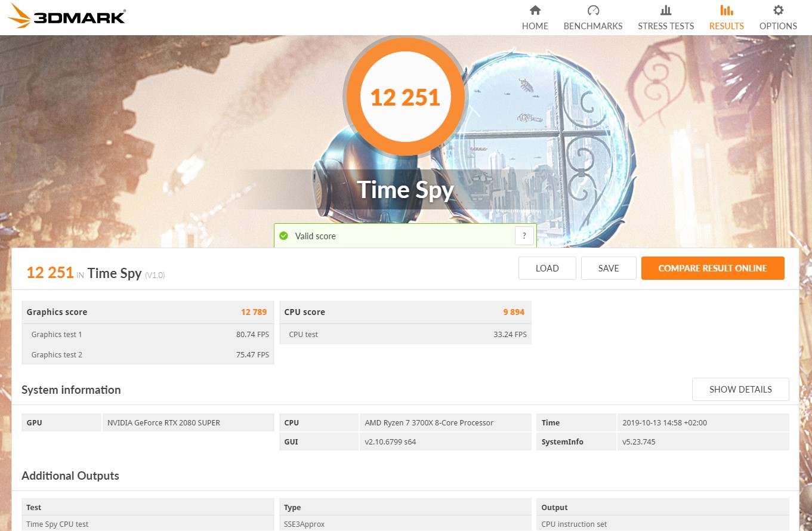Click the Additional Outputs heading
Image resolution: width=812 pixels, height=531 pixels.
(x=70, y=476)
